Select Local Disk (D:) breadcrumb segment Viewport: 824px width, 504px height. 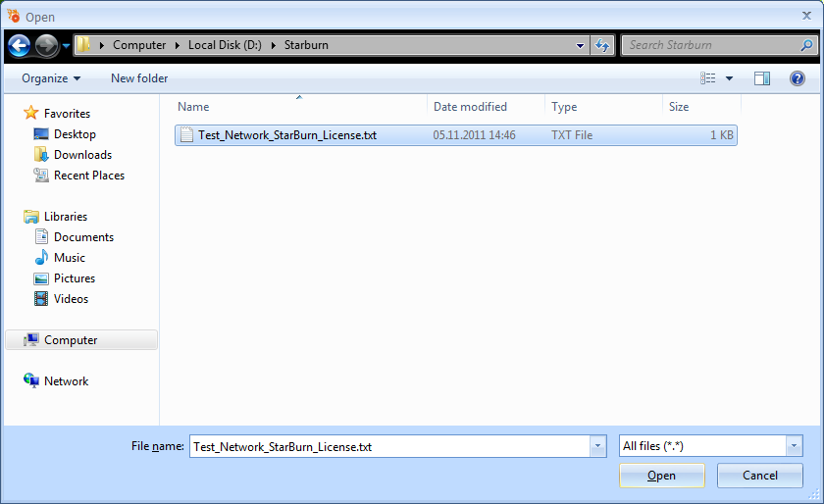pos(225,45)
